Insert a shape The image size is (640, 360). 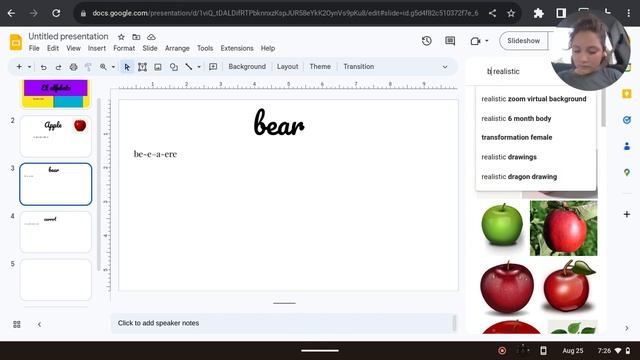pos(174,67)
